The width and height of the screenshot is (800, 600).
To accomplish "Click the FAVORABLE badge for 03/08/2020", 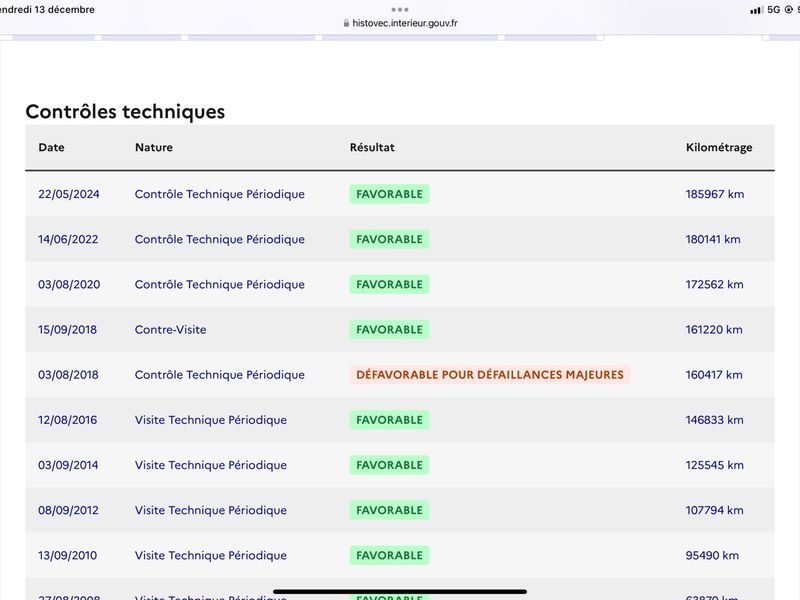I will [389, 285].
